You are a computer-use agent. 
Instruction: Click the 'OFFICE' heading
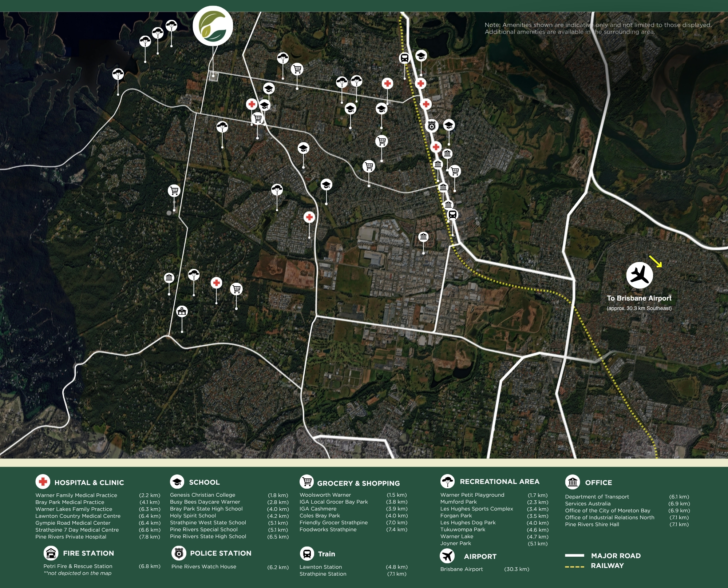click(598, 482)
